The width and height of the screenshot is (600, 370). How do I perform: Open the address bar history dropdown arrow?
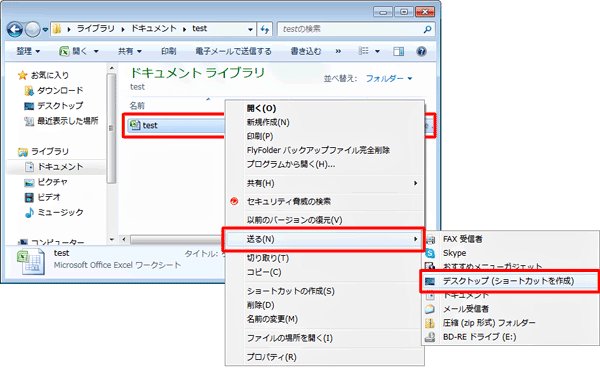pyautogui.click(x=250, y=29)
